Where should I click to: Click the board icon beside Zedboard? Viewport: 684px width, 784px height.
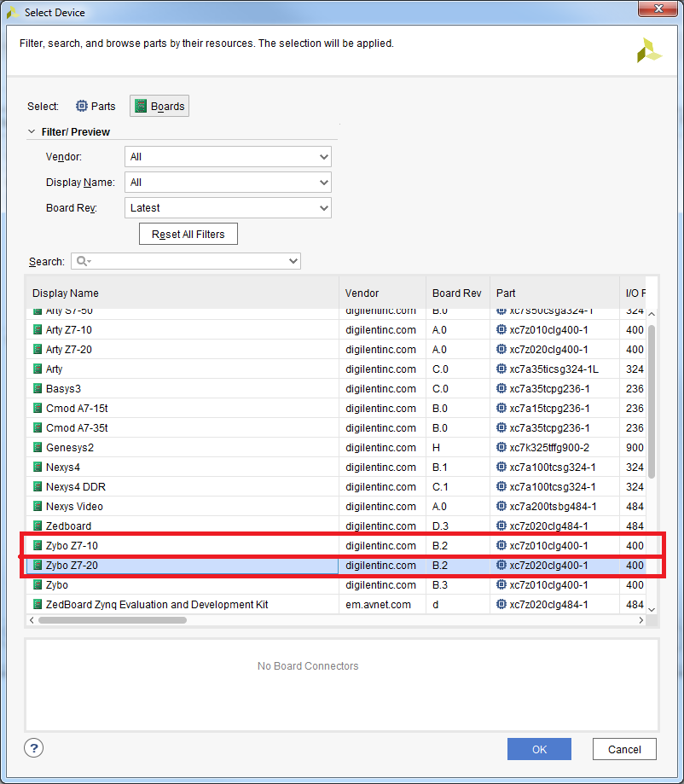point(38,526)
